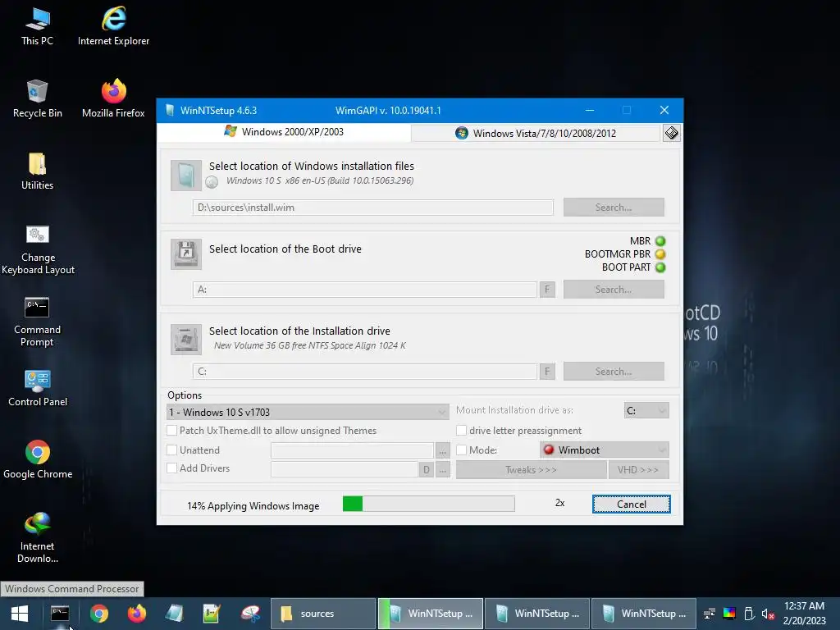Open Command Prompt taskbar icon
This screenshot has width=840, height=630.
pos(60,614)
